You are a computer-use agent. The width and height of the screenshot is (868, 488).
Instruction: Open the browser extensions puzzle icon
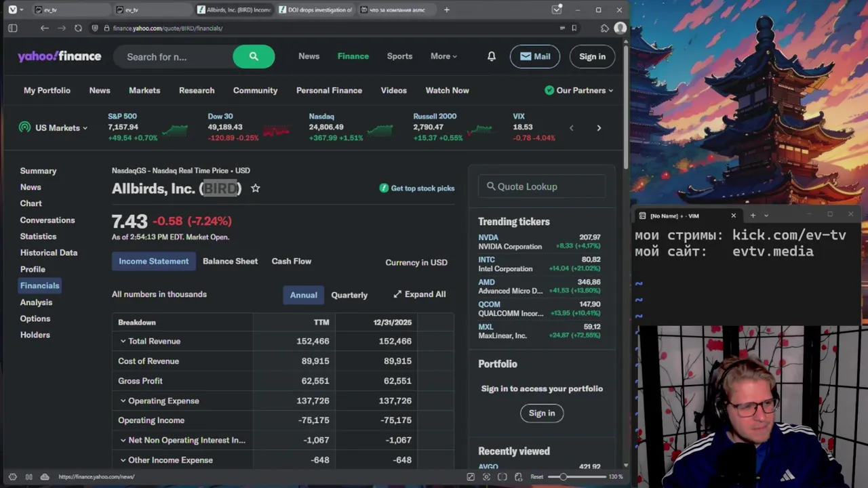(605, 28)
